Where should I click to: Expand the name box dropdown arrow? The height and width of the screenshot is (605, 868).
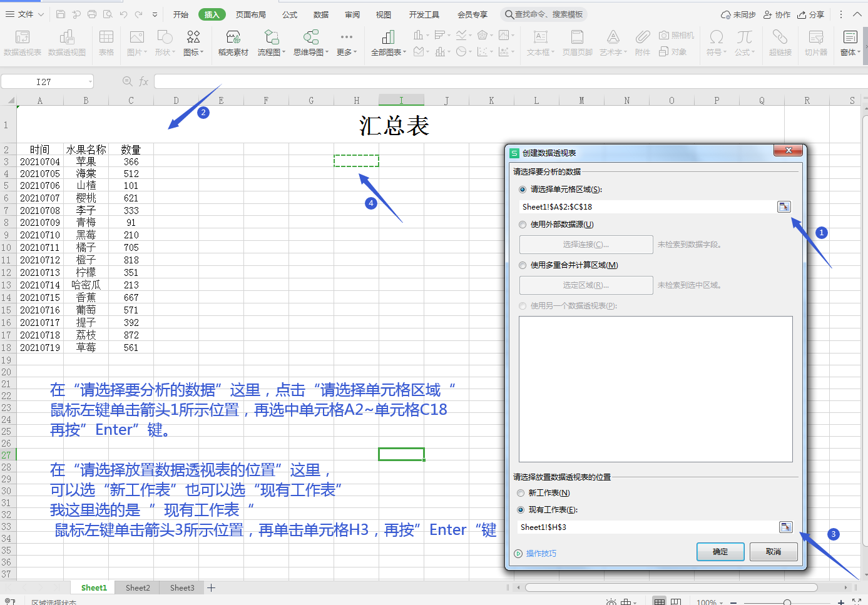coord(90,81)
